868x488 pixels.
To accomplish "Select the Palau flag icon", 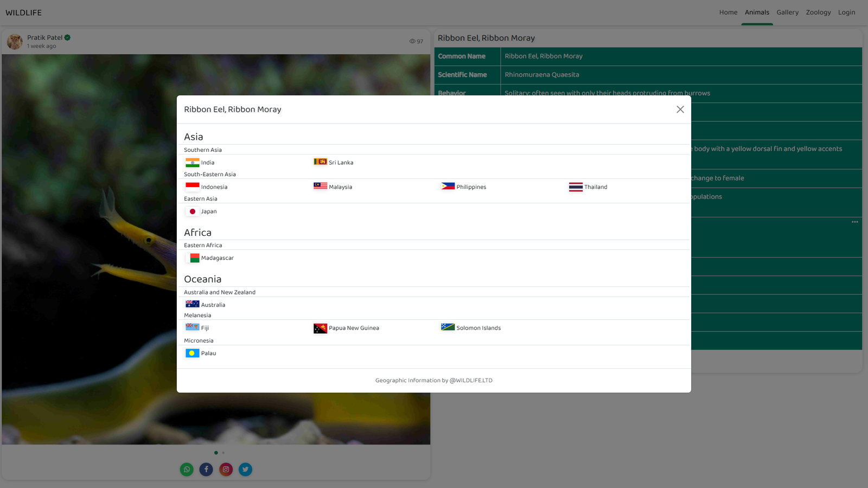I will click(192, 354).
